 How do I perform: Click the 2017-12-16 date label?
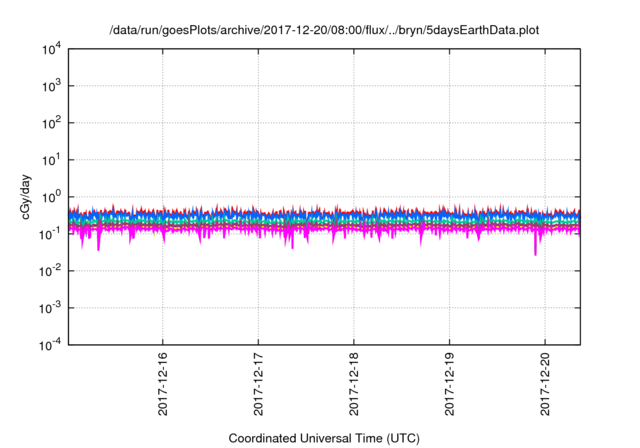162,384
